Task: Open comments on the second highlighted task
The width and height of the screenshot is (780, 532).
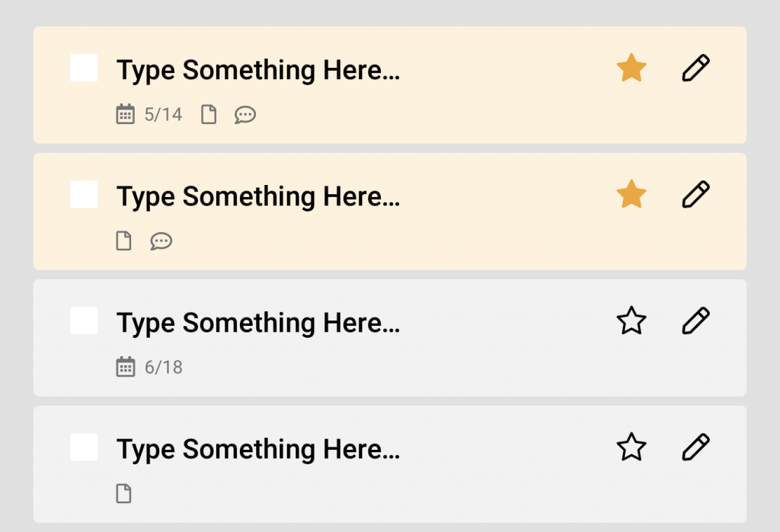Action: [x=161, y=241]
